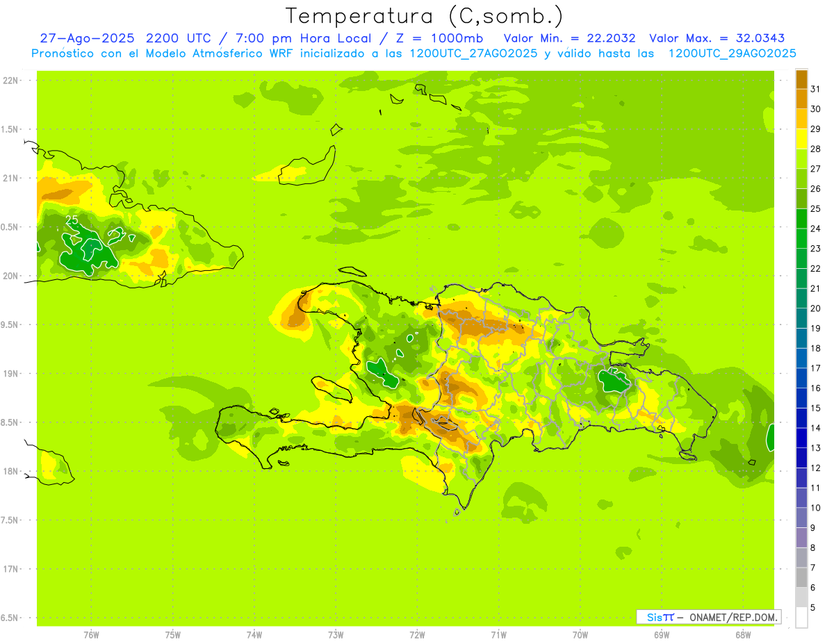The height and width of the screenshot is (644, 834).
Task: Click the "Valor Min. = 22.2032" value
Action: pyautogui.click(x=569, y=38)
